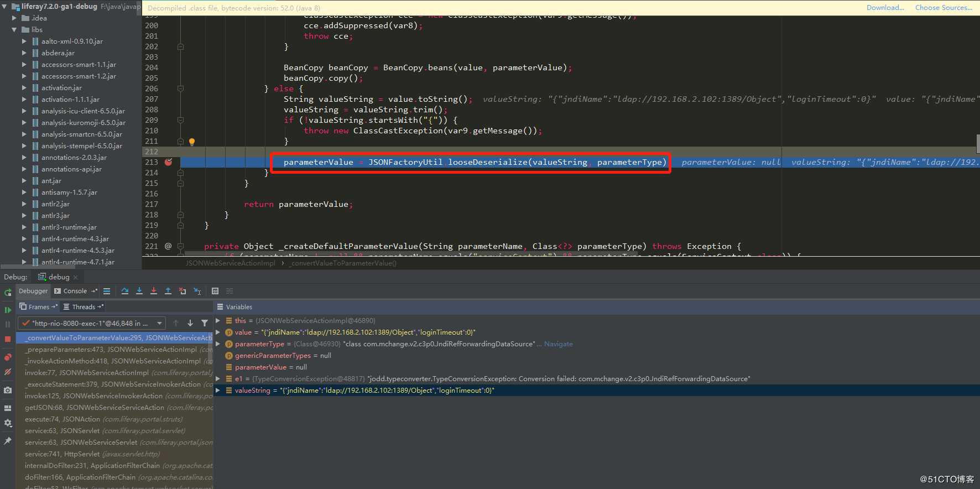Image resolution: width=980 pixels, height=489 pixels.
Task: Stop the debug session red square
Action: [8, 339]
